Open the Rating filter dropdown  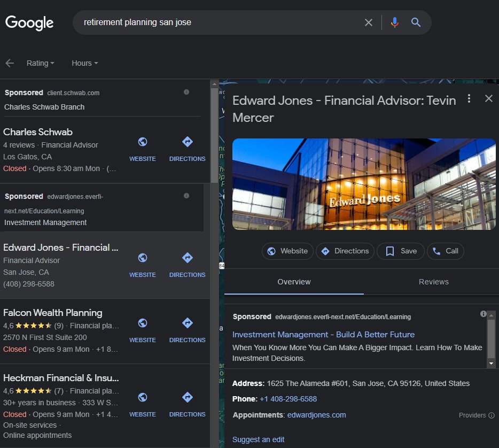tap(40, 63)
